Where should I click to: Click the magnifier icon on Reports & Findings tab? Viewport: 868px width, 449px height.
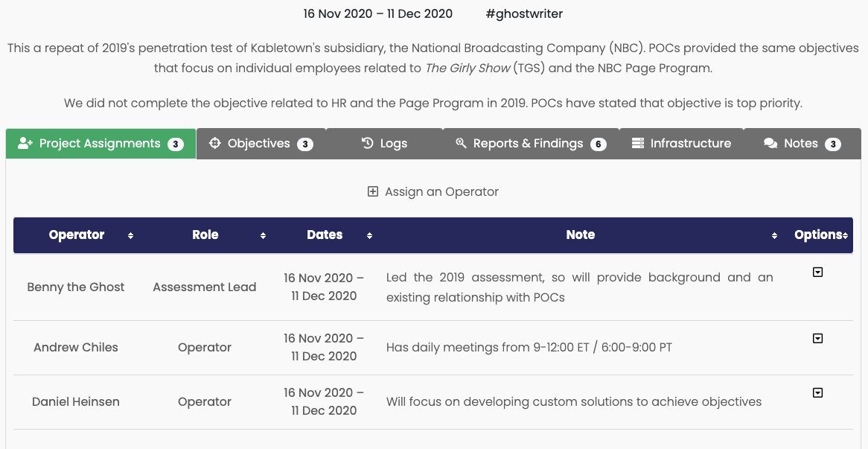coord(462,144)
